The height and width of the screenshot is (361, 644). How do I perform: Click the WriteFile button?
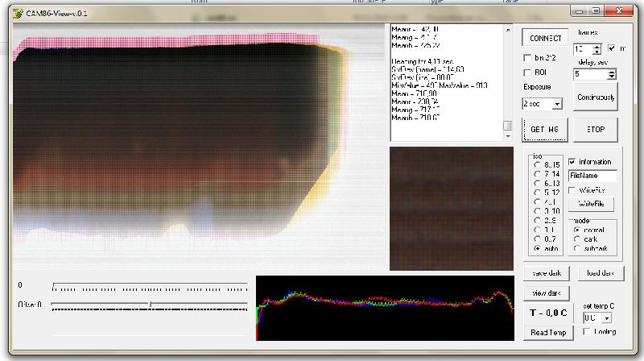[591, 204]
